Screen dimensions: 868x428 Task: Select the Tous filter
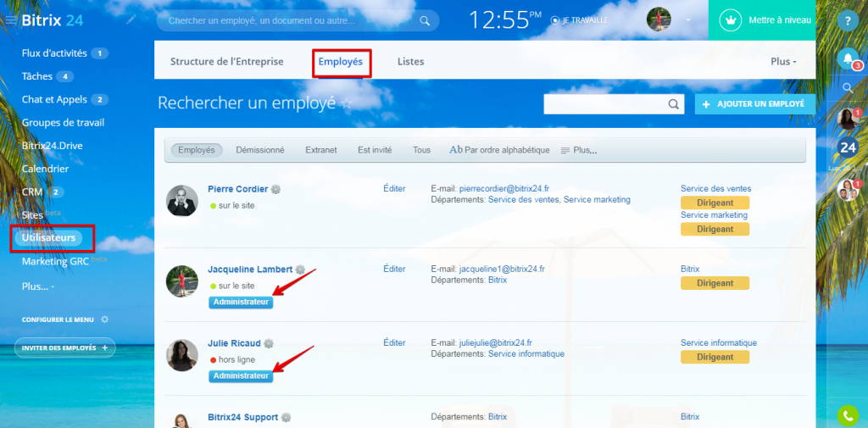[x=422, y=150]
